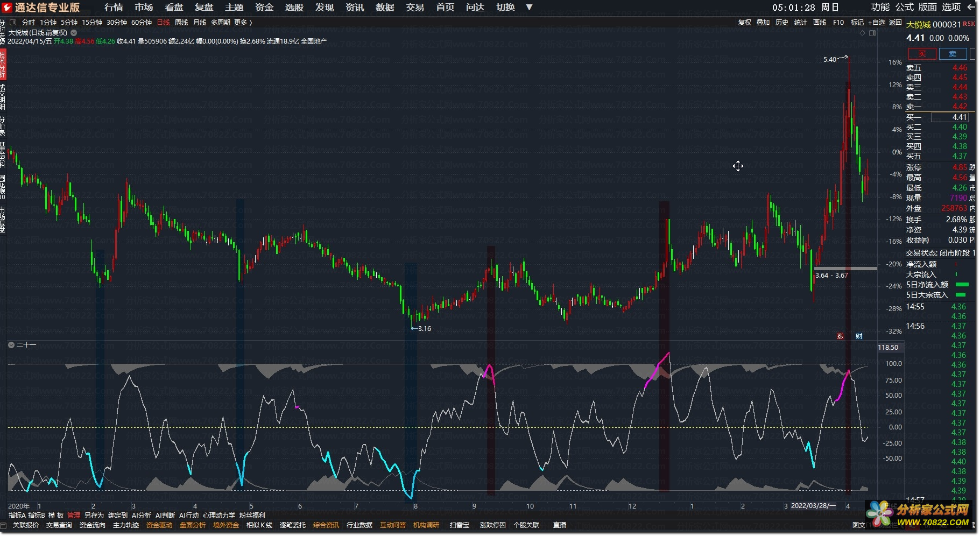
Task: Switch to 60分钟 period
Action: pos(142,23)
